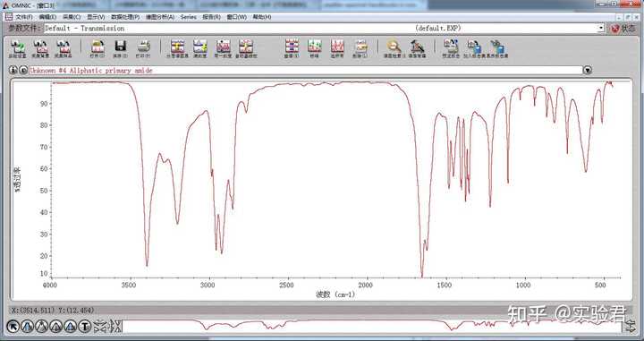The image size is (644, 341).
Task: Click the Add to Report Notebook icon
Action: coord(474,48)
